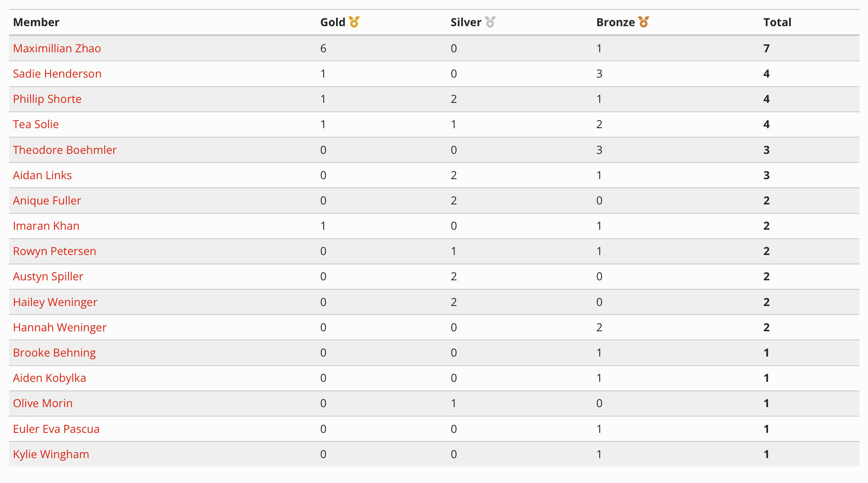Image resolution: width=868 pixels, height=483 pixels.
Task: Select the Imaran Khan link
Action: pos(46,226)
